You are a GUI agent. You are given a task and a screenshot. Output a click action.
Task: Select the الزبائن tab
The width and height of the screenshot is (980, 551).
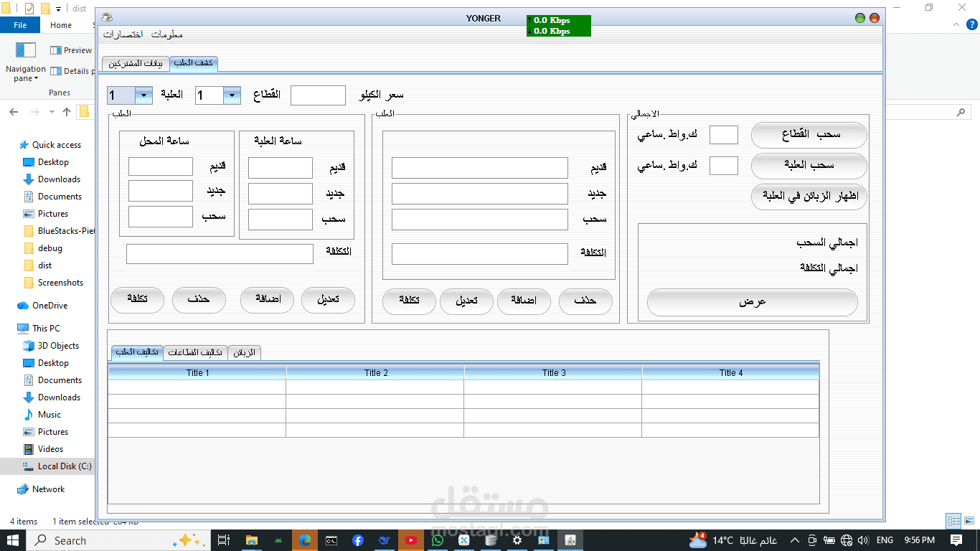click(245, 352)
